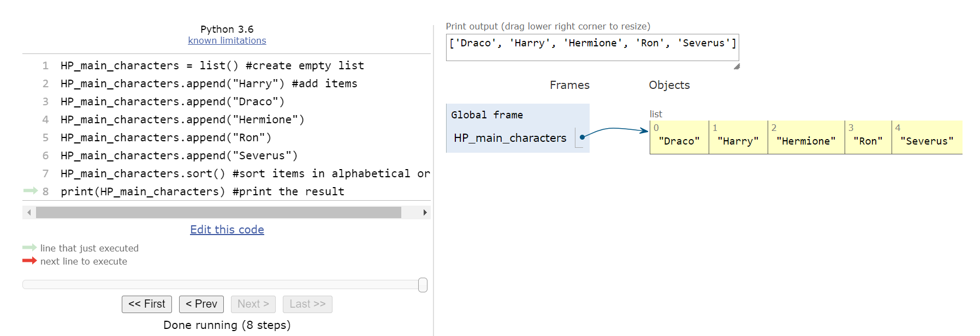Click the resize handle of the print output box
Image resolution: width=980 pixels, height=336 pixels.
pos(737,67)
